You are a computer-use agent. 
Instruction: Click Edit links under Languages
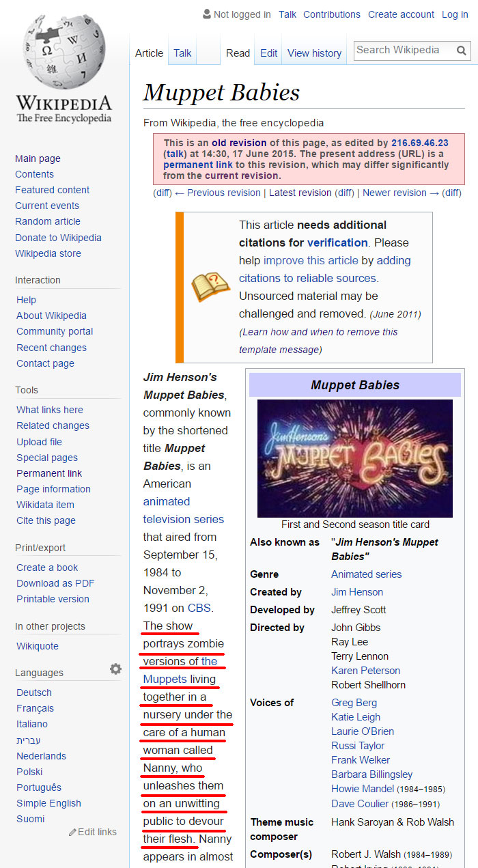[97, 832]
